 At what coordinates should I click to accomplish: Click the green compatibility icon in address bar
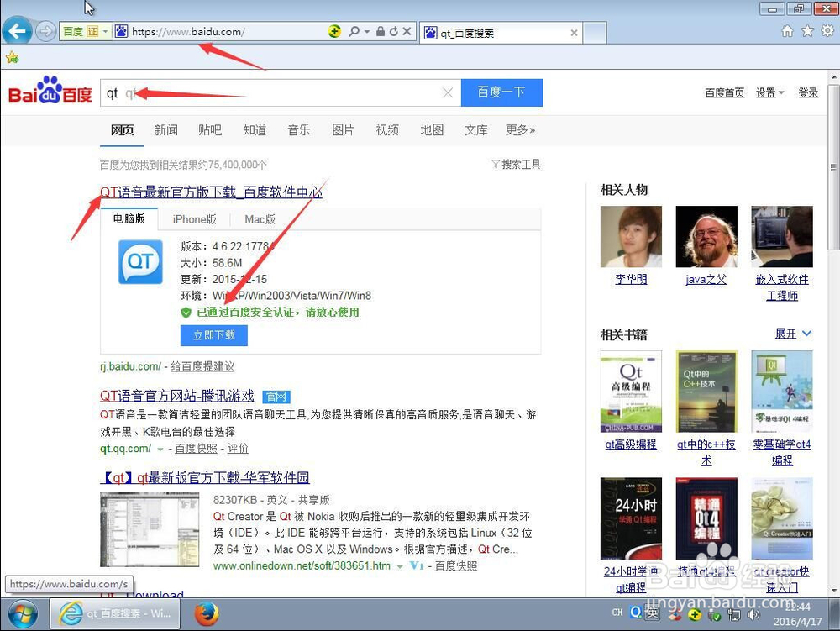pyautogui.click(x=334, y=32)
